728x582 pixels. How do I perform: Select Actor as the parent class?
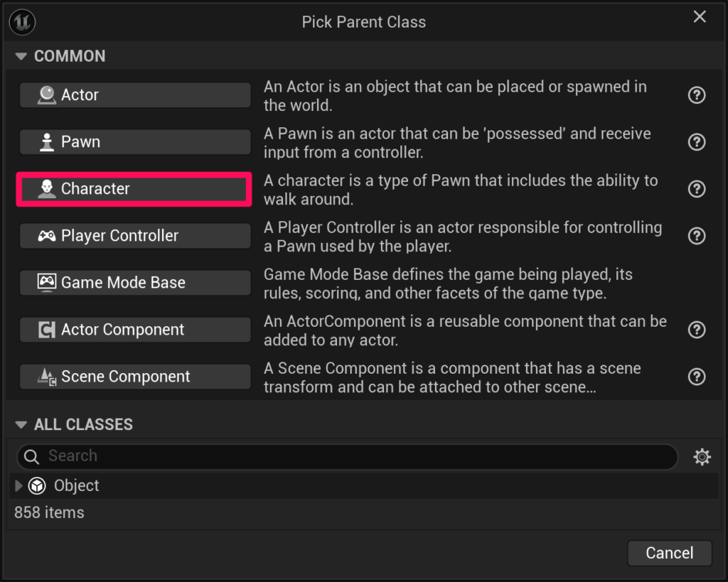click(135, 95)
